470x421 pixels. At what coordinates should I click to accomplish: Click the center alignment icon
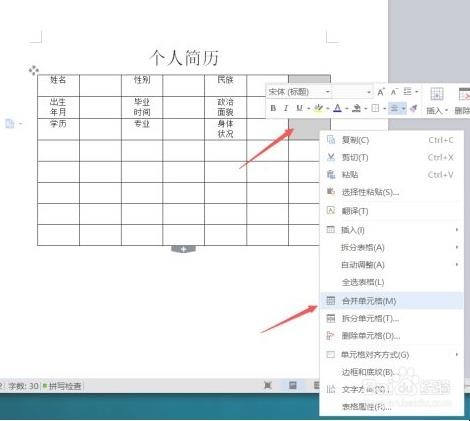click(x=395, y=108)
